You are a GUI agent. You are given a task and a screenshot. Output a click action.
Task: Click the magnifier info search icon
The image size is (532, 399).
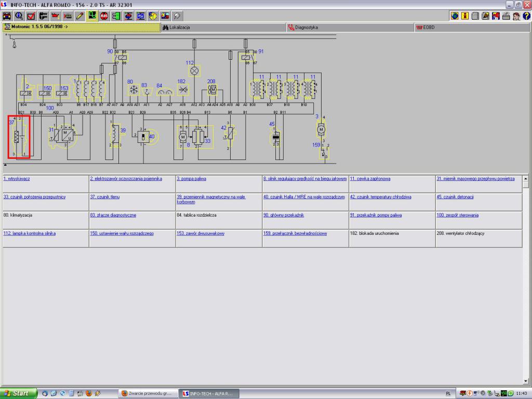tap(19, 16)
